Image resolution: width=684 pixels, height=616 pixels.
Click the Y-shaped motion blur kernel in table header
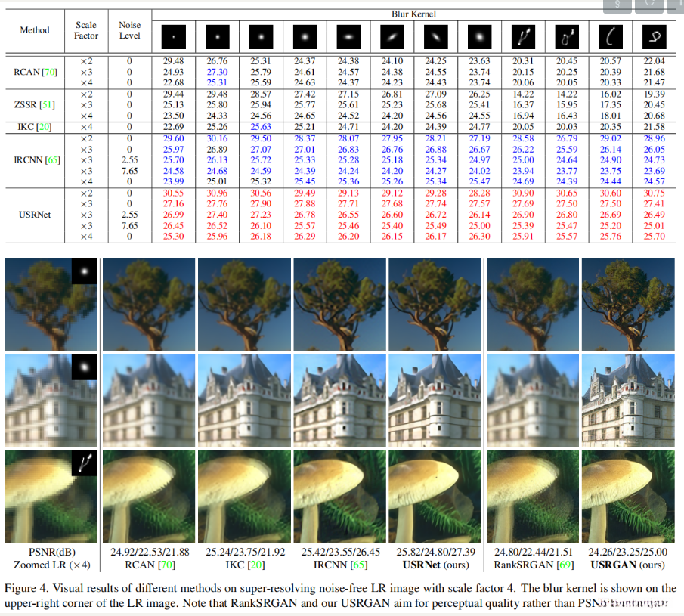point(523,36)
